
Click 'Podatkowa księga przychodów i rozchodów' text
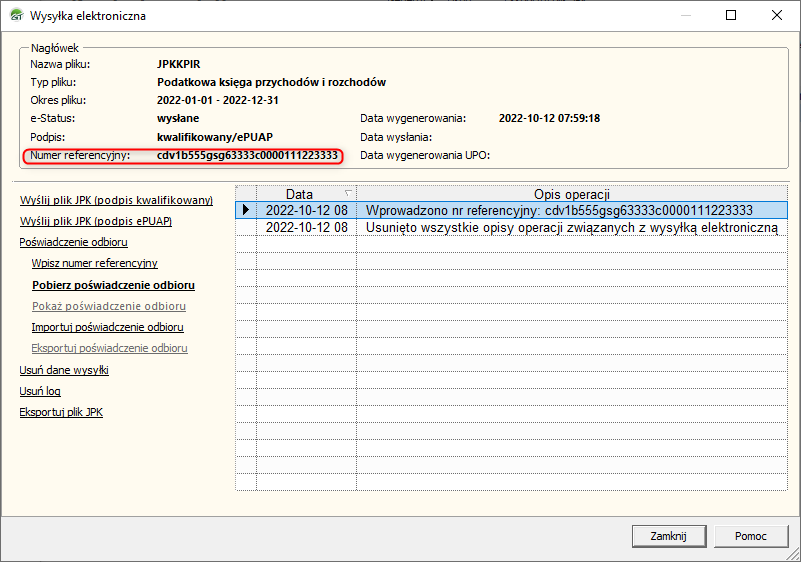(x=271, y=82)
